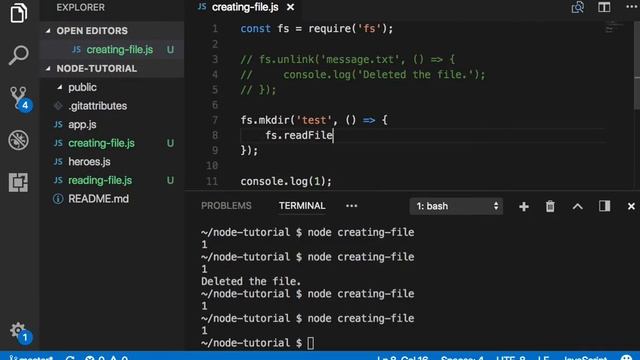Switch to the TERMINAL panel tab

[x=302, y=206]
